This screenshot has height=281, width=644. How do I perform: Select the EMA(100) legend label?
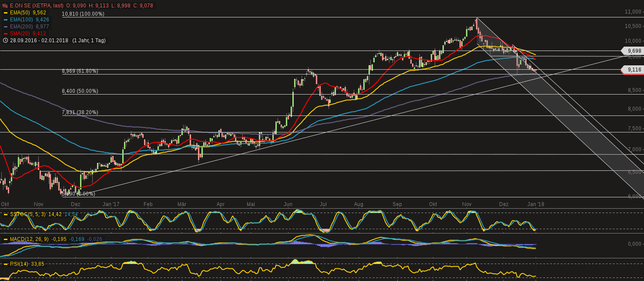pos(21,20)
